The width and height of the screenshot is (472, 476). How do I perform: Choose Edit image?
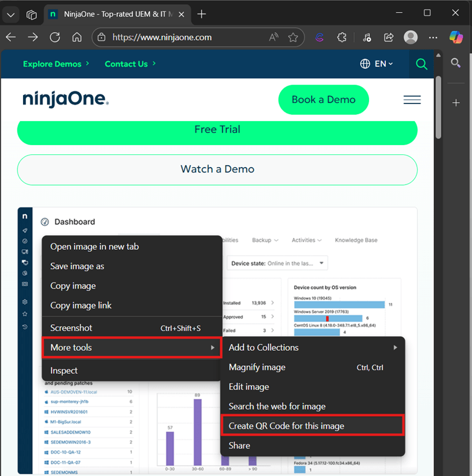click(x=313, y=386)
